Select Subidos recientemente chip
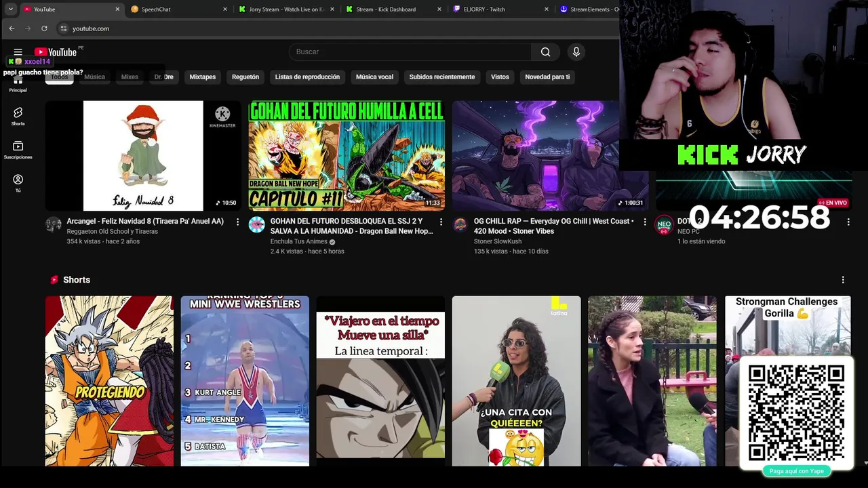Viewport: 868px width, 488px height. pyautogui.click(x=442, y=77)
